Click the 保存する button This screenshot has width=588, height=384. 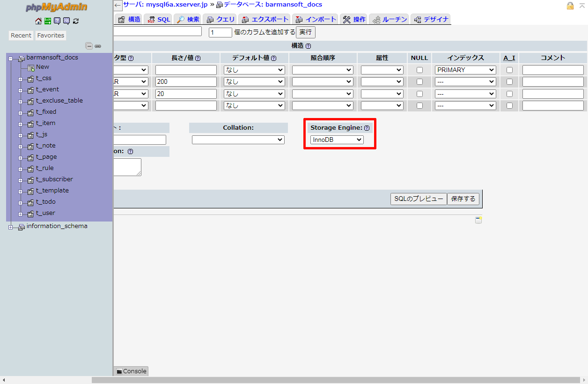[x=463, y=199]
